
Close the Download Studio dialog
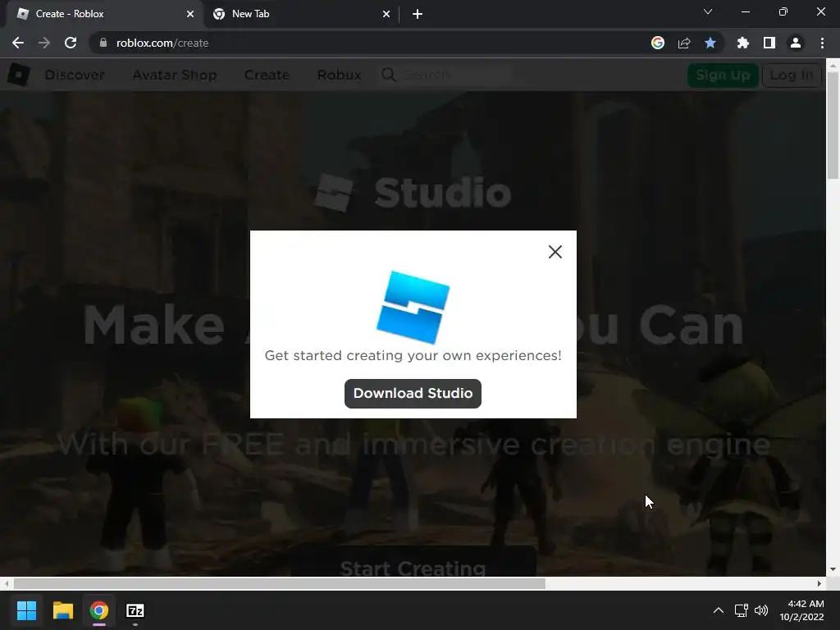click(x=555, y=252)
